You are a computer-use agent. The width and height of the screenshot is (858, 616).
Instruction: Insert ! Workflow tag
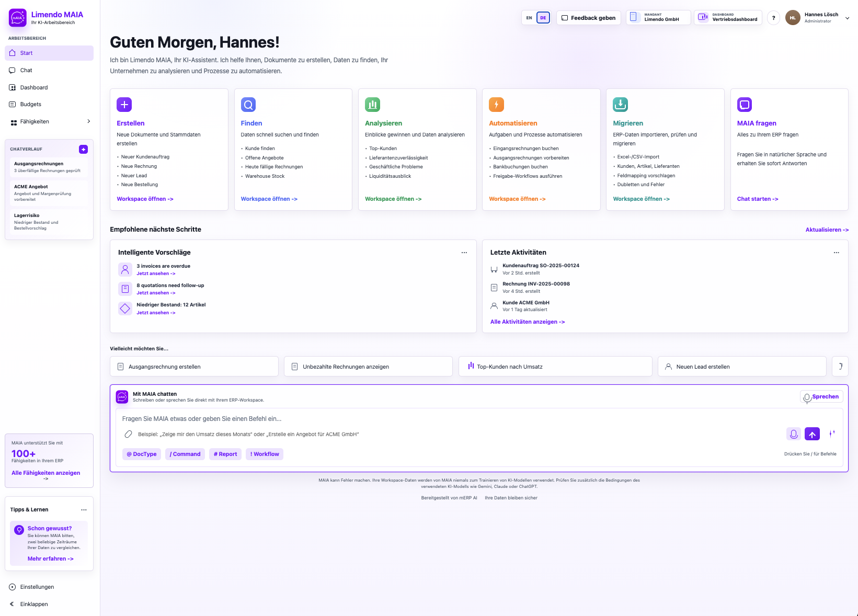265,454
